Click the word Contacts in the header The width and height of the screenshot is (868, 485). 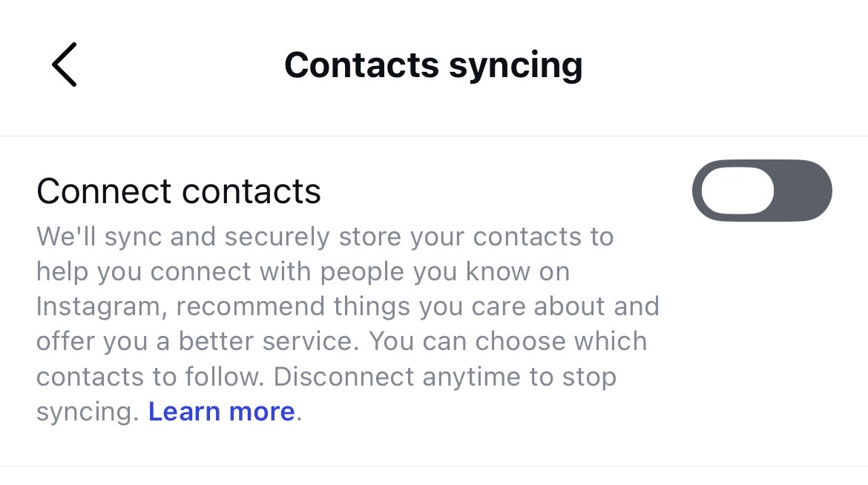click(360, 65)
